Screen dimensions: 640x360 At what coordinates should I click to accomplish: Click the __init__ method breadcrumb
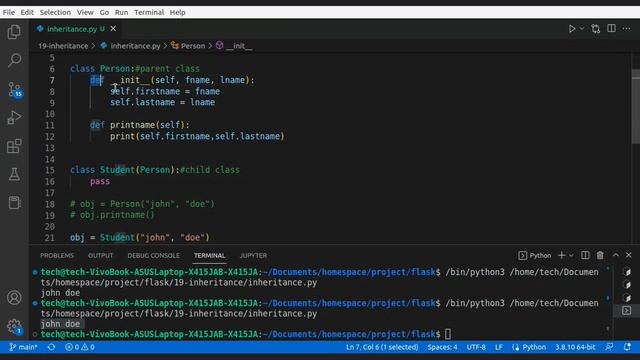point(234,46)
